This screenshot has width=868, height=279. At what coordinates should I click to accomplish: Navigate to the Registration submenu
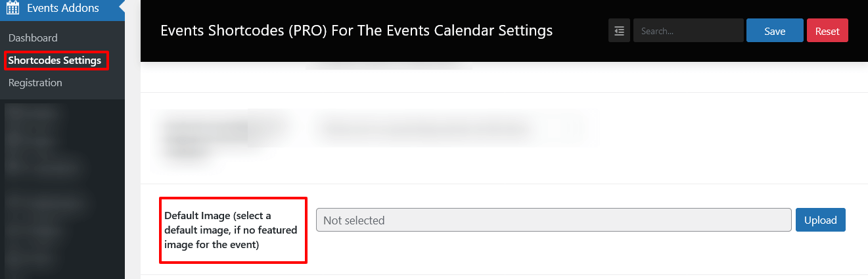click(x=35, y=83)
